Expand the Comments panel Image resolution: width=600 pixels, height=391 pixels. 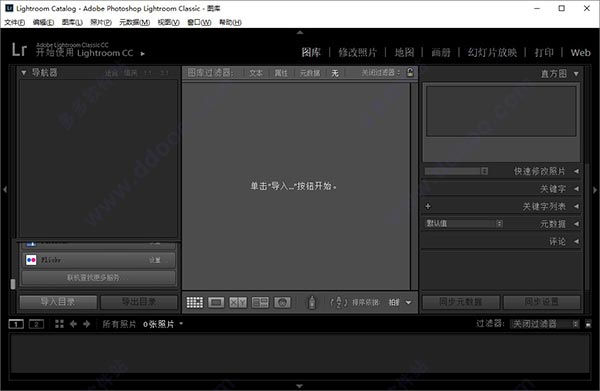[x=576, y=241]
